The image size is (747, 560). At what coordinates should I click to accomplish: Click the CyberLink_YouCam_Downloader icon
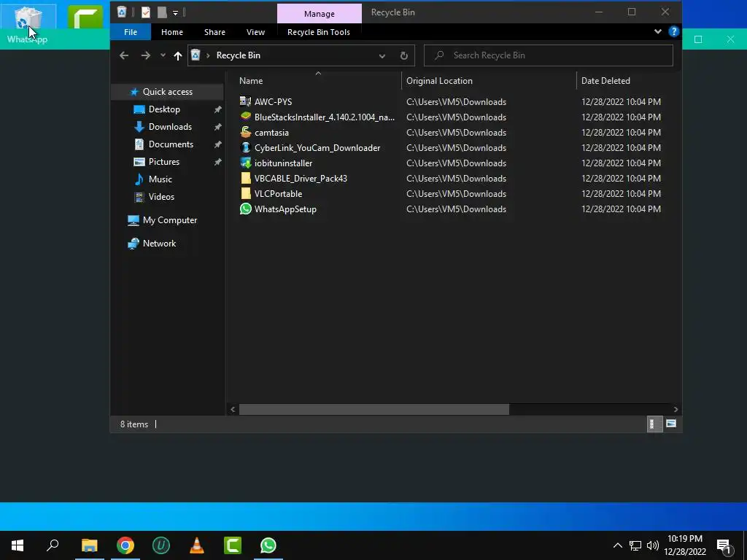click(245, 147)
